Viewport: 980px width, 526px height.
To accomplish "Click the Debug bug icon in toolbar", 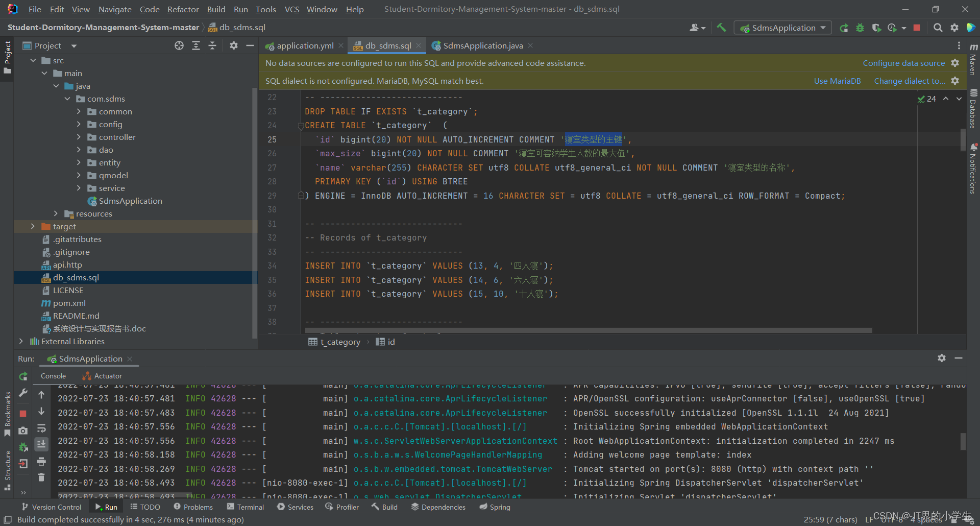I will (x=860, y=28).
